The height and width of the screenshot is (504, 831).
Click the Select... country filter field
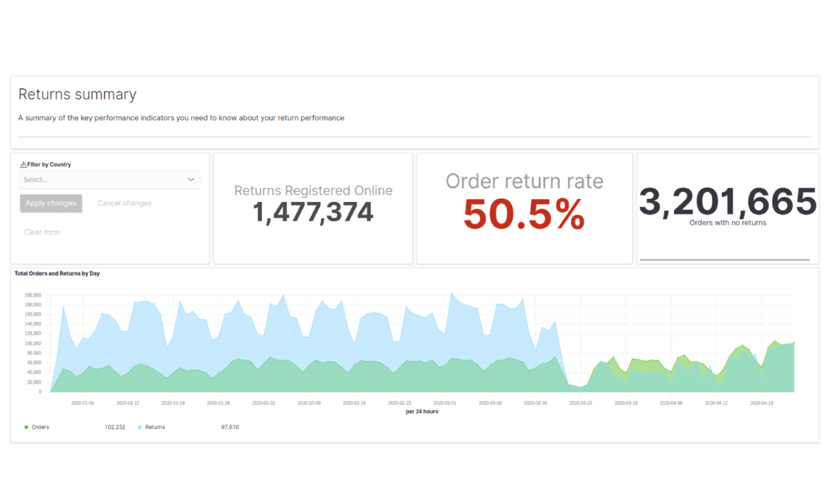click(101, 179)
